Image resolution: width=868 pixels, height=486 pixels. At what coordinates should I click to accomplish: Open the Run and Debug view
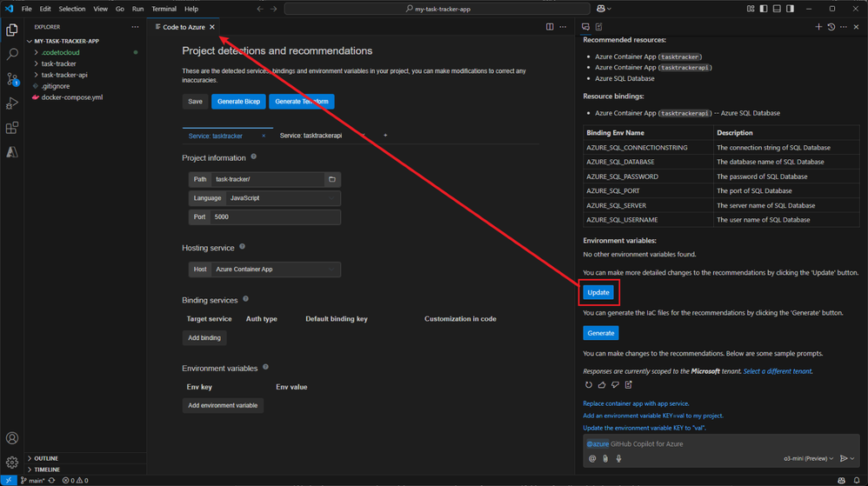click(11, 103)
